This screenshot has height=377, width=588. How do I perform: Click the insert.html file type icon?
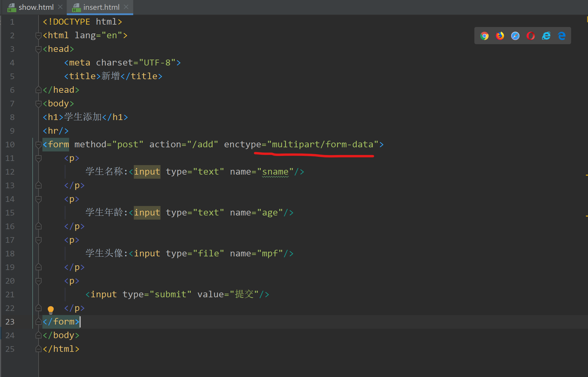pos(77,7)
